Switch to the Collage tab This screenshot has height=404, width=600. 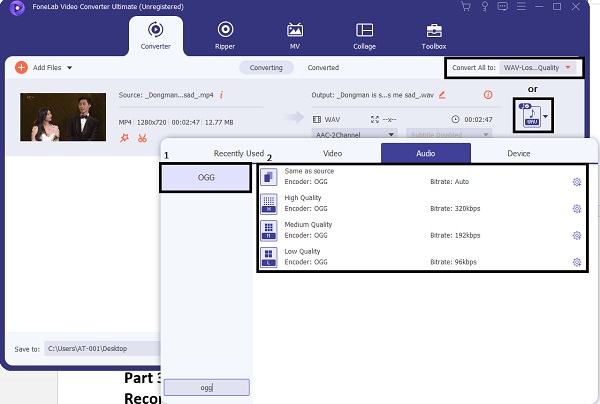click(364, 36)
